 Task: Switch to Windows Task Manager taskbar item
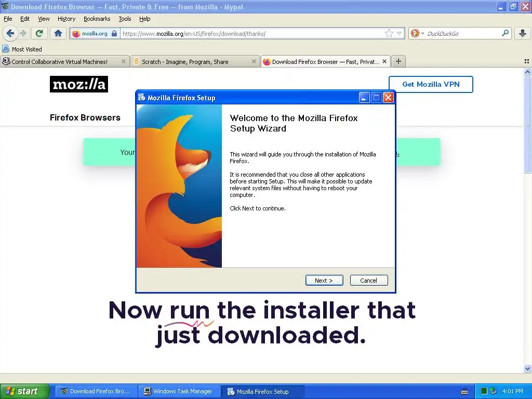[x=180, y=391]
